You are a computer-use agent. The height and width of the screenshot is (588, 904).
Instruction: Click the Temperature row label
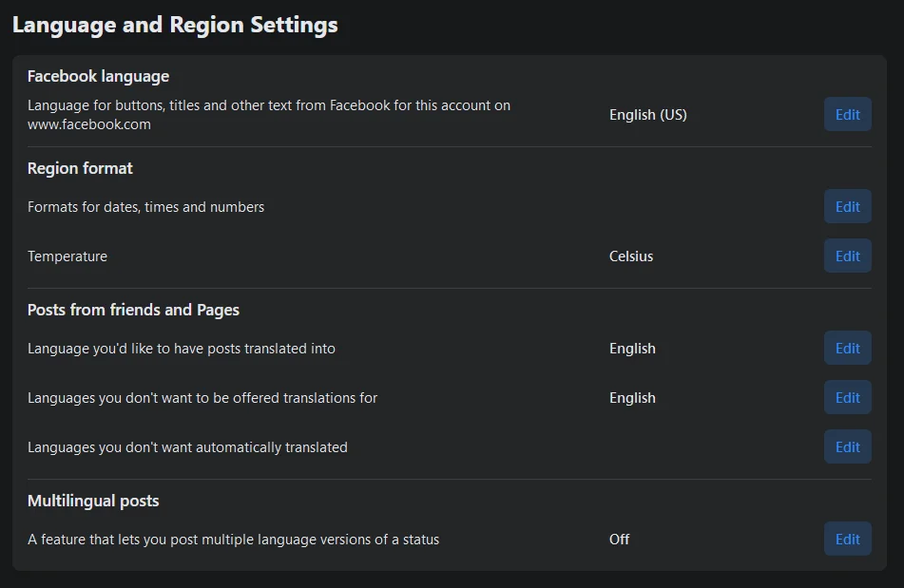(x=67, y=256)
